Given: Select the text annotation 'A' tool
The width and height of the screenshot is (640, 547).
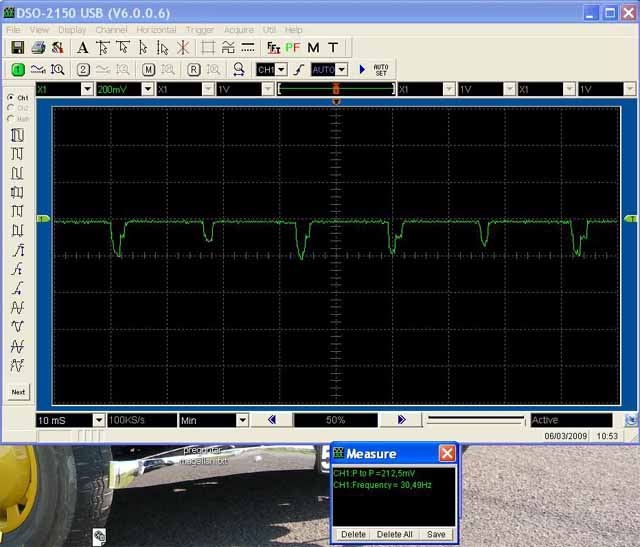Looking at the screenshot, I should point(82,48).
